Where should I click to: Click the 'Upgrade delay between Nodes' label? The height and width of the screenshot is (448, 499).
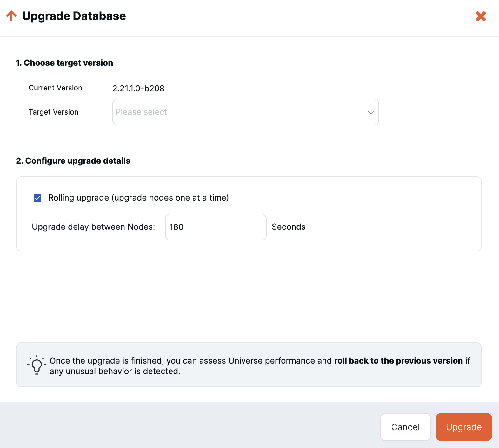93,227
